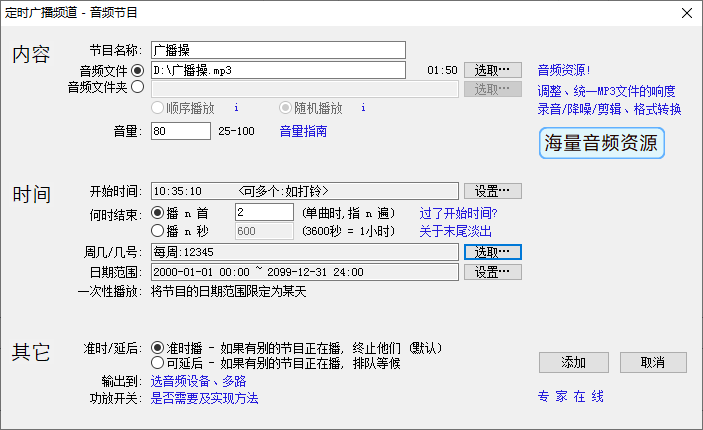Select the 音频文件 radio button

[x=137, y=70]
